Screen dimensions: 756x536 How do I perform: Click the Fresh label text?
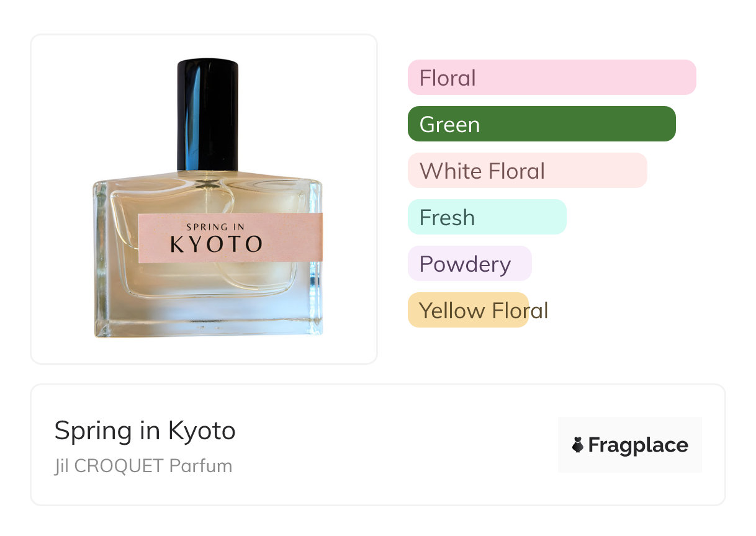coord(447,218)
